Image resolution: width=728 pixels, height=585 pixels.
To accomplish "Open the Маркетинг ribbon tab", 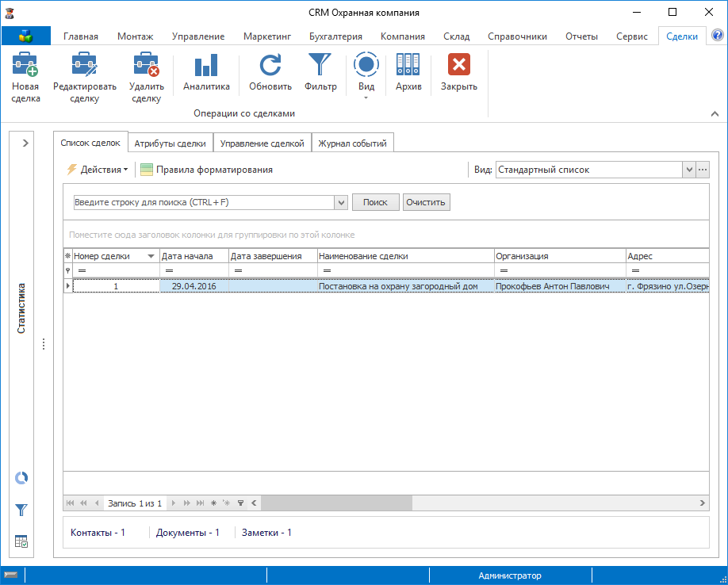I will (x=267, y=36).
